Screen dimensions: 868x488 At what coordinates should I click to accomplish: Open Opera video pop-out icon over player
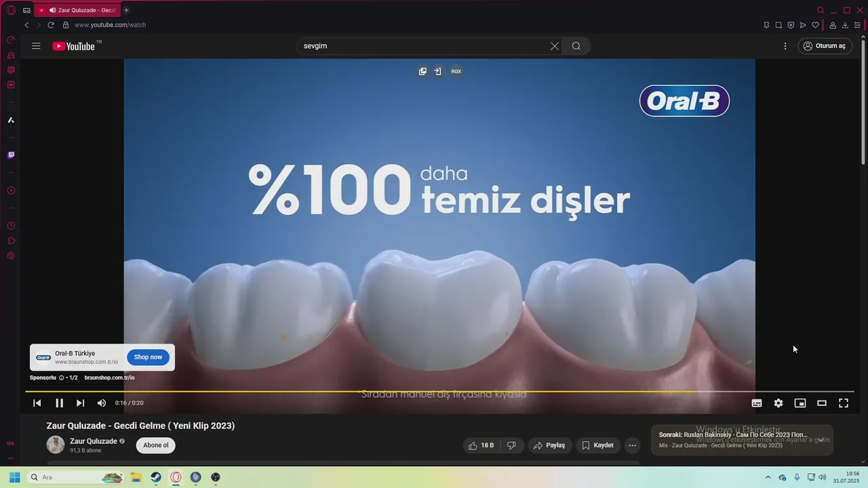[x=422, y=71]
